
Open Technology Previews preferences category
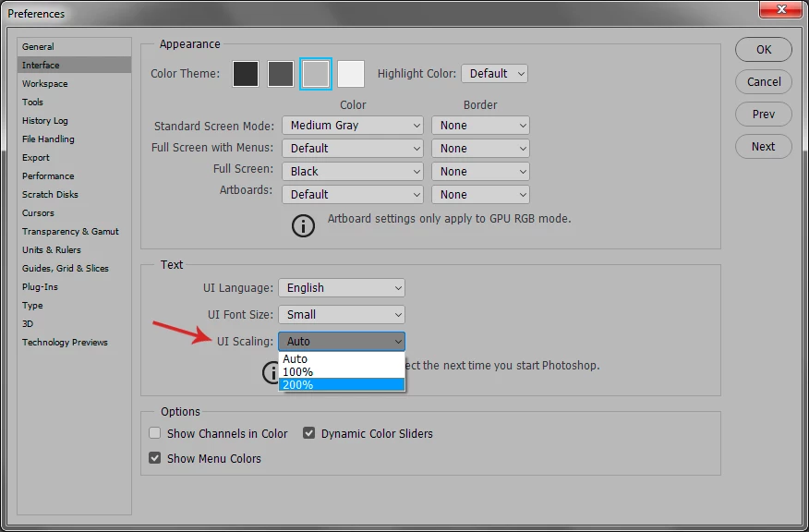pos(74,342)
